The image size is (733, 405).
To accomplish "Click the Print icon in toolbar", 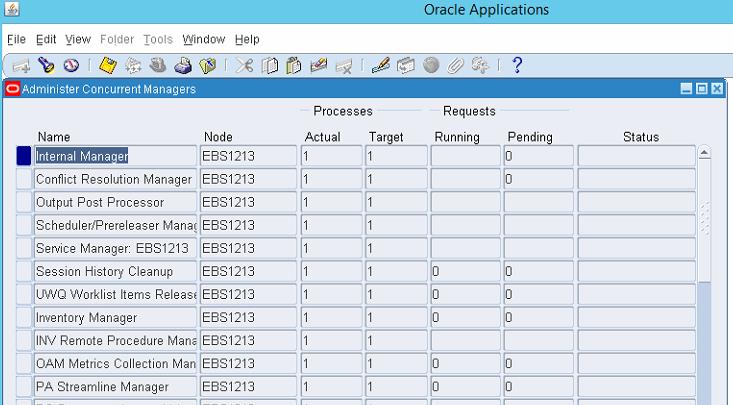I will [183, 65].
